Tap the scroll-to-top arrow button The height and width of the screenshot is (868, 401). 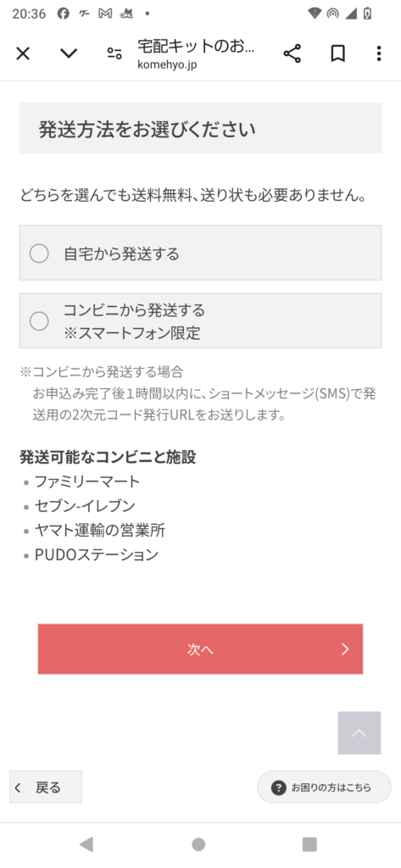(x=359, y=733)
